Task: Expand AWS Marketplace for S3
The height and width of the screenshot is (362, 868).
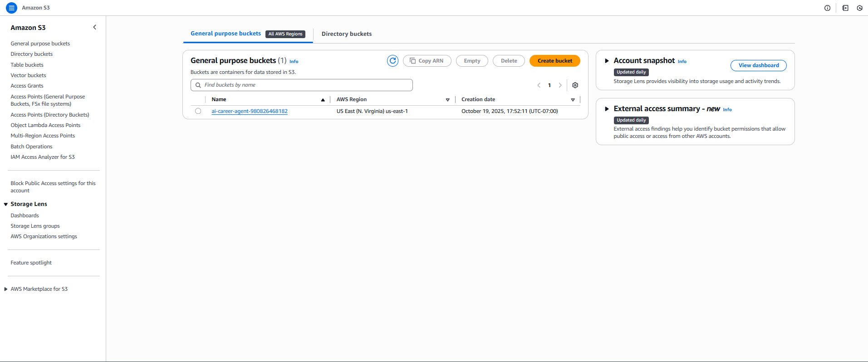Action: pyautogui.click(x=5, y=289)
